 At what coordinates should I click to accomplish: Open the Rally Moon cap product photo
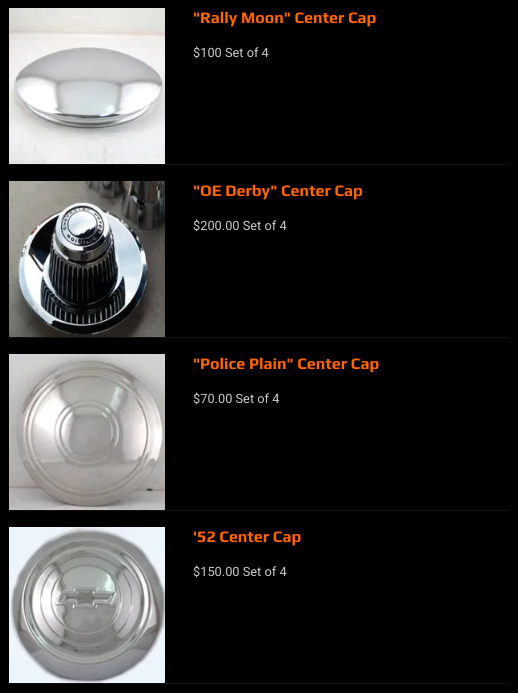87,86
